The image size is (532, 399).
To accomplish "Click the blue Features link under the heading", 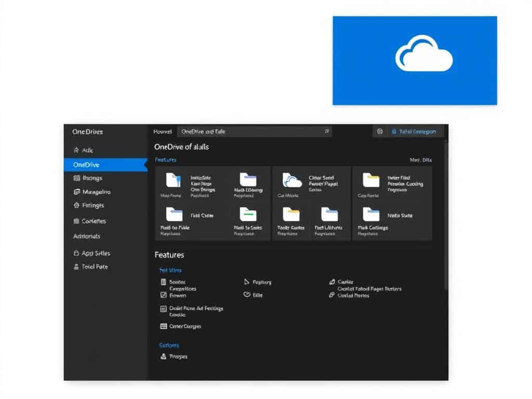I will click(166, 160).
